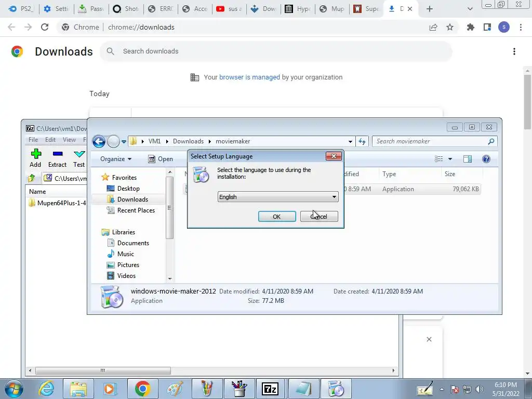
Task: Open Music library
Action: (121, 254)
